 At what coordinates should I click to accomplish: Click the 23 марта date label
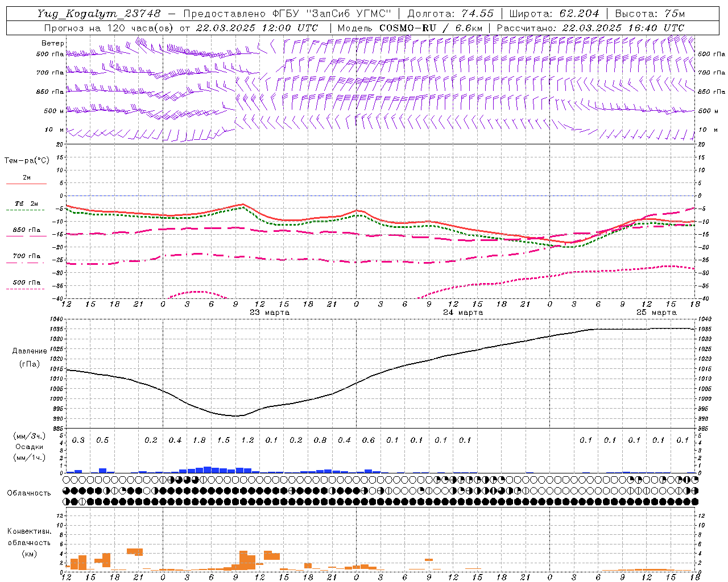tap(270, 313)
